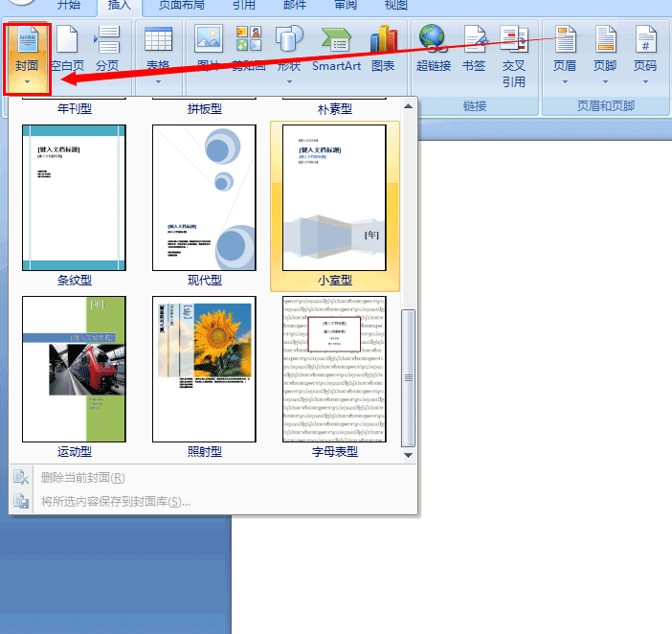Click the 空白页 (blank page) icon

pyautogui.click(x=67, y=49)
